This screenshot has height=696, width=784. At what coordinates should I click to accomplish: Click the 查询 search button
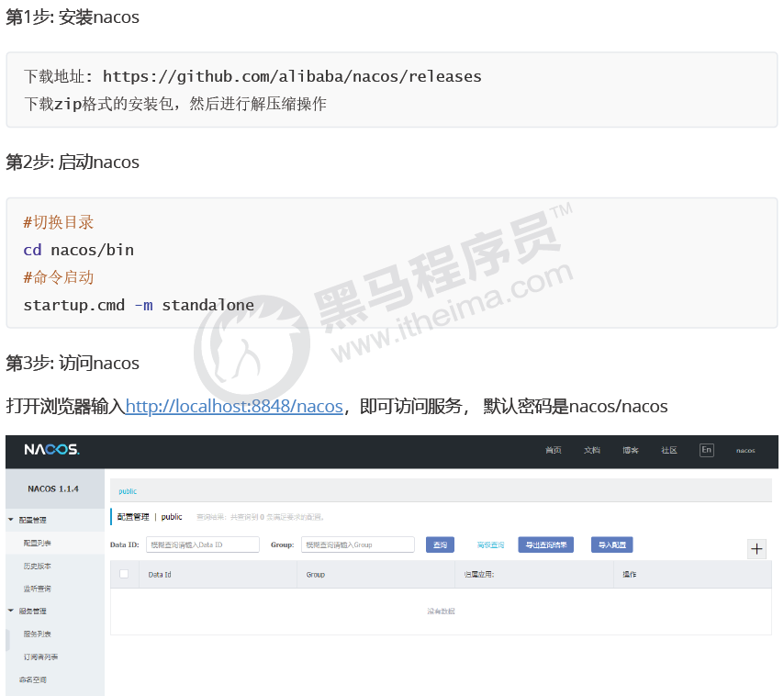click(x=440, y=545)
